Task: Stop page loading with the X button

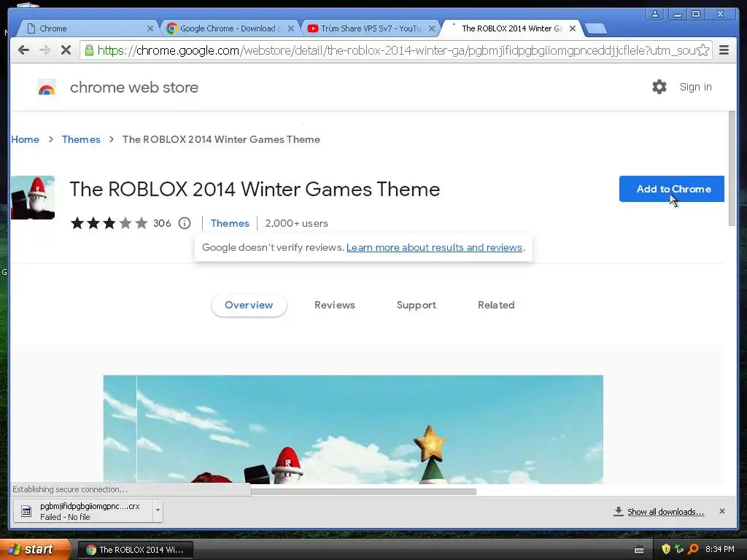Action: [x=66, y=50]
